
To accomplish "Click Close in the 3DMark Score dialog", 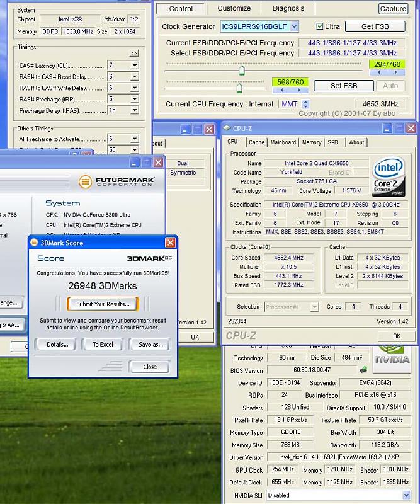I will [x=150, y=367].
